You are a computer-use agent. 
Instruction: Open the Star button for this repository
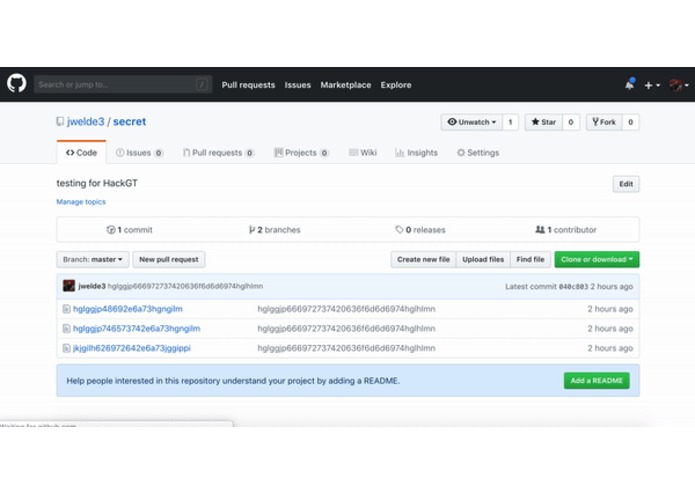(543, 122)
